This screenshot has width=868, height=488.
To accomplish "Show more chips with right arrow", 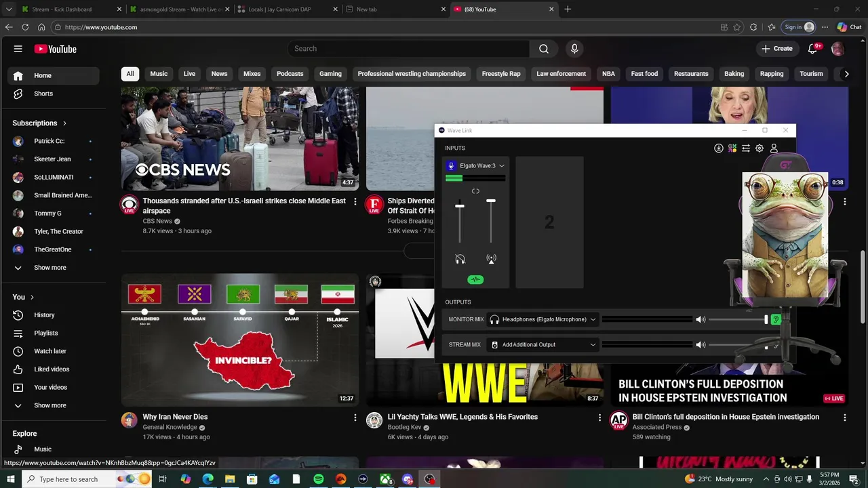I will [846, 74].
